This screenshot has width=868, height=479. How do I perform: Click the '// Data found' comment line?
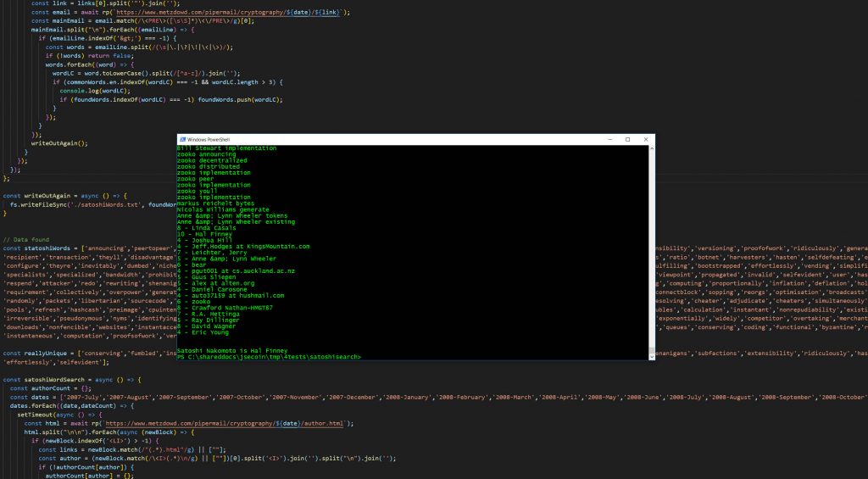[x=26, y=240]
